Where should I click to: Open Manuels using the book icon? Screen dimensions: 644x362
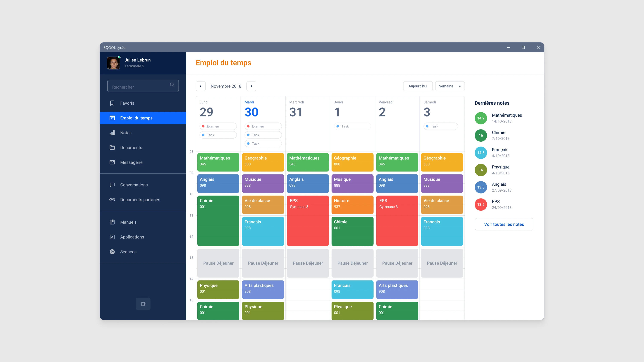112,222
